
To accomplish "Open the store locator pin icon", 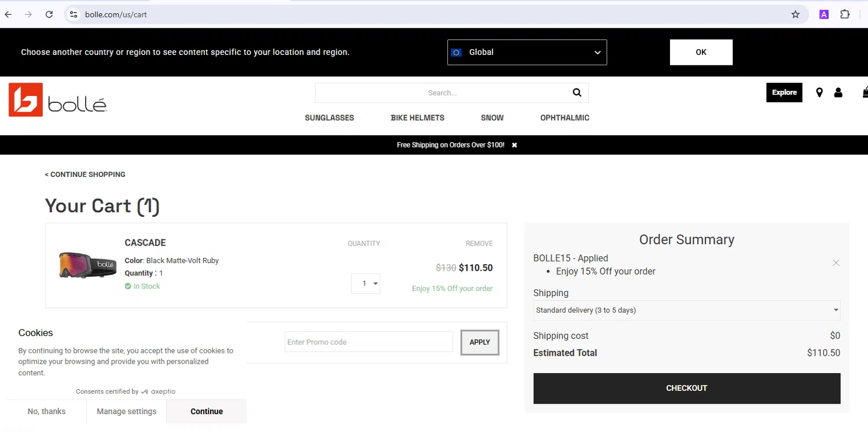I will pyautogui.click(x=819, y=93).
